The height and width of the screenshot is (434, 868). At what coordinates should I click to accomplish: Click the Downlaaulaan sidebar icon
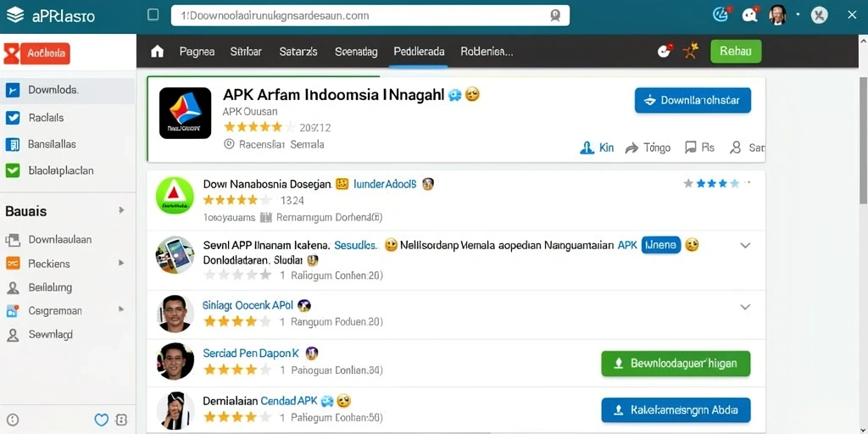(12, 240)
